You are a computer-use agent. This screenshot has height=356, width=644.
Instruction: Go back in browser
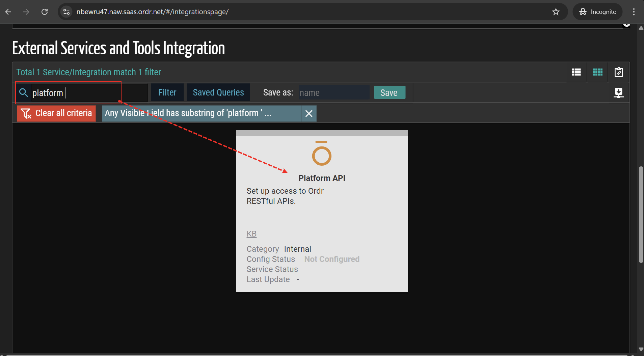[8, 12]
